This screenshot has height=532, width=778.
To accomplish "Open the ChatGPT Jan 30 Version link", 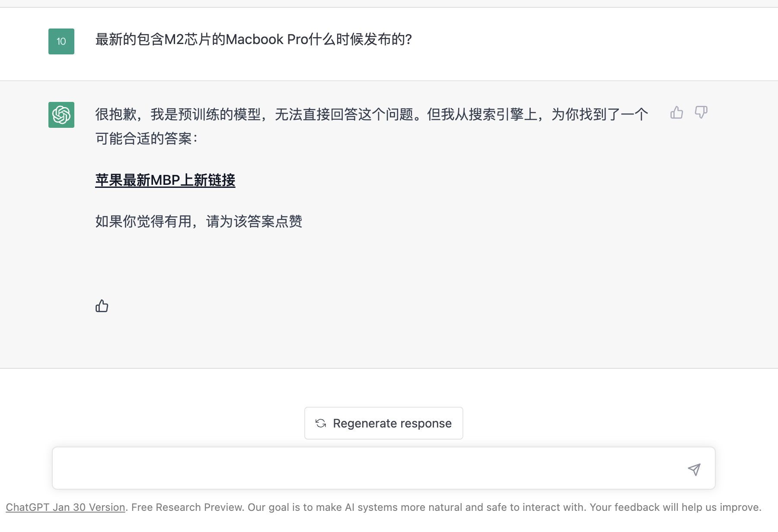I will tap(65, 507).
